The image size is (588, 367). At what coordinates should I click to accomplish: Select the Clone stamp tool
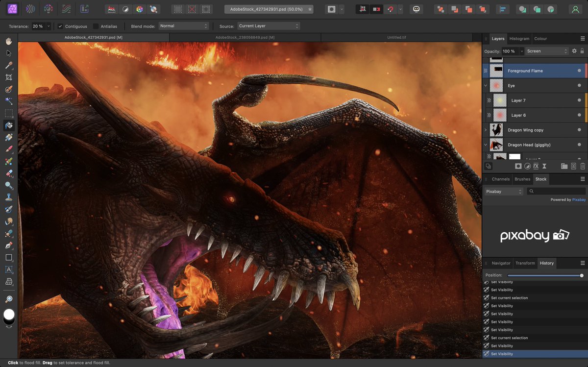coord(8,197)
